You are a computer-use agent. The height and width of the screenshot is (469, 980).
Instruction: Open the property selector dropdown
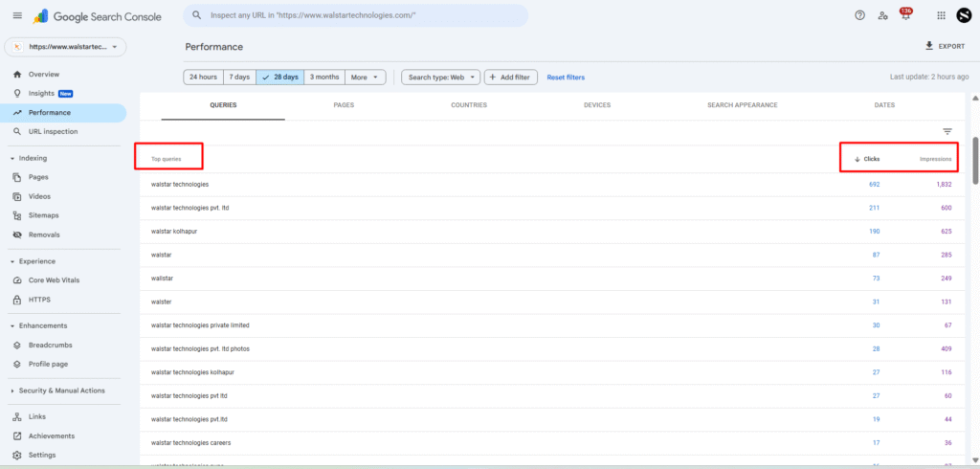click(65, 47)
